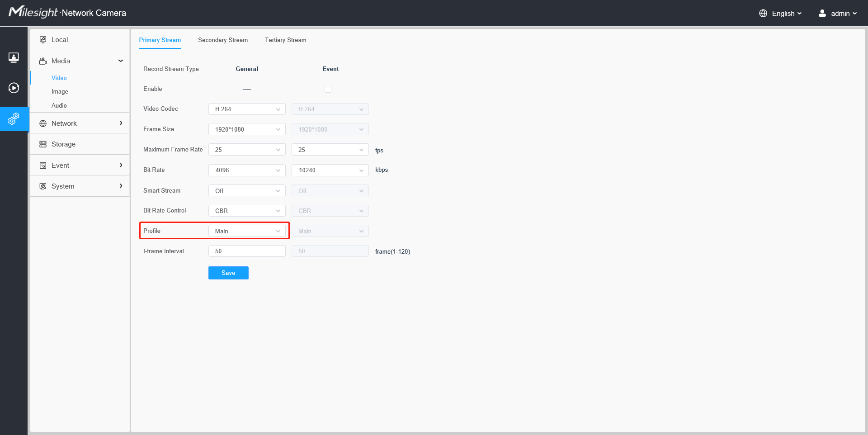
Task: Open the Playback icon in left rail
Action: point(14,88)
